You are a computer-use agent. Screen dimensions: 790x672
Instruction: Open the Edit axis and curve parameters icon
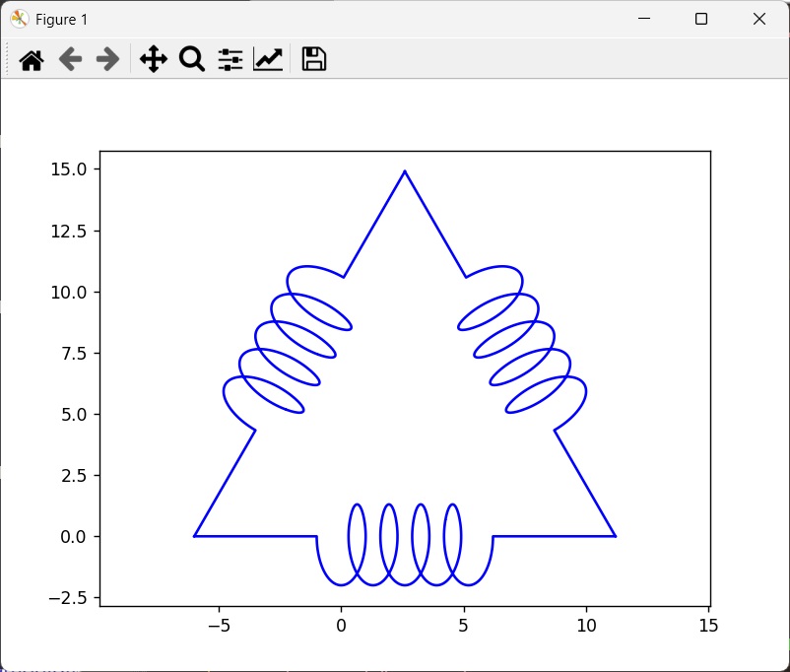[268, 59]
